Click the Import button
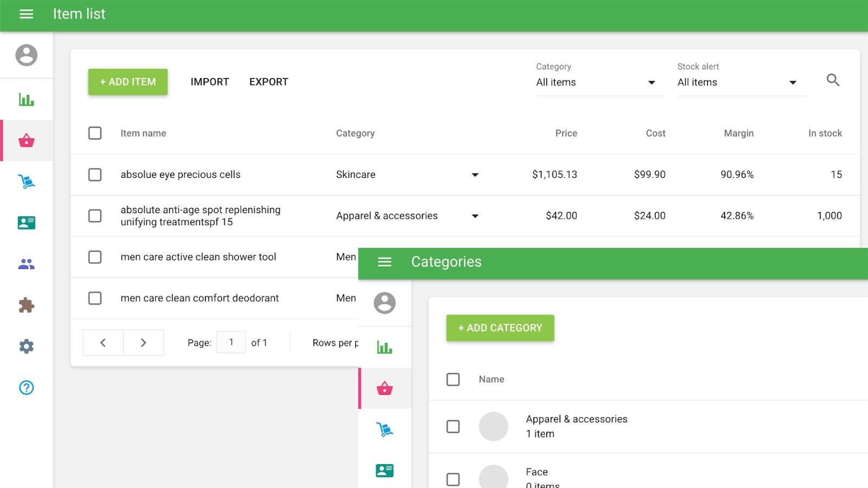868x488 pixels. pos(209,82)
